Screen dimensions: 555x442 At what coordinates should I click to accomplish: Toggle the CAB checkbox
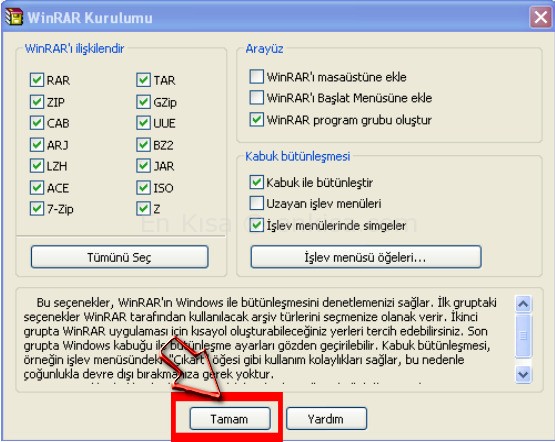click(x=37, y=123)
